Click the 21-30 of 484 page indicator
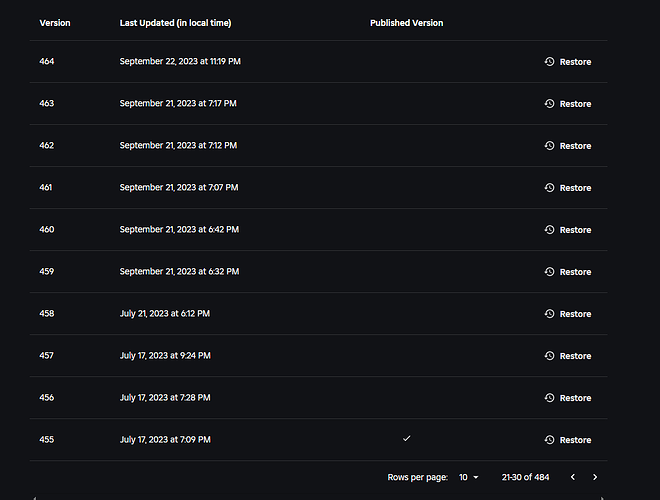The width and height of the screenshot is (660, 500). point(525,477)
